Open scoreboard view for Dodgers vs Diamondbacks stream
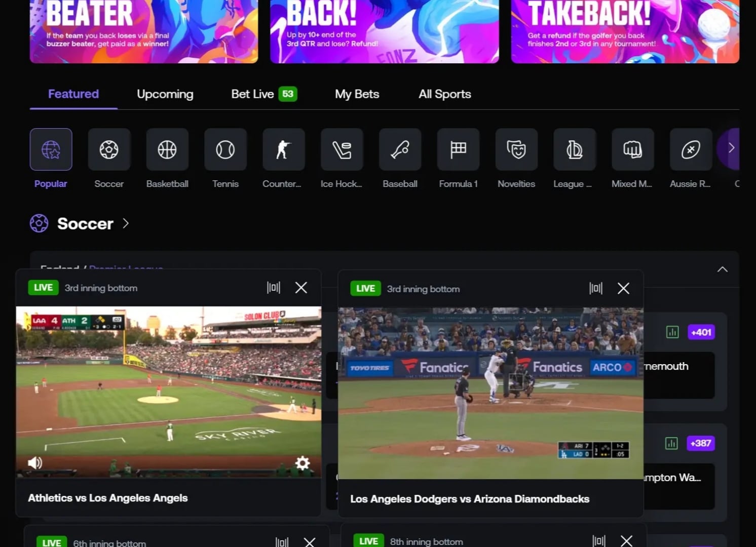 tap(596, 288)
